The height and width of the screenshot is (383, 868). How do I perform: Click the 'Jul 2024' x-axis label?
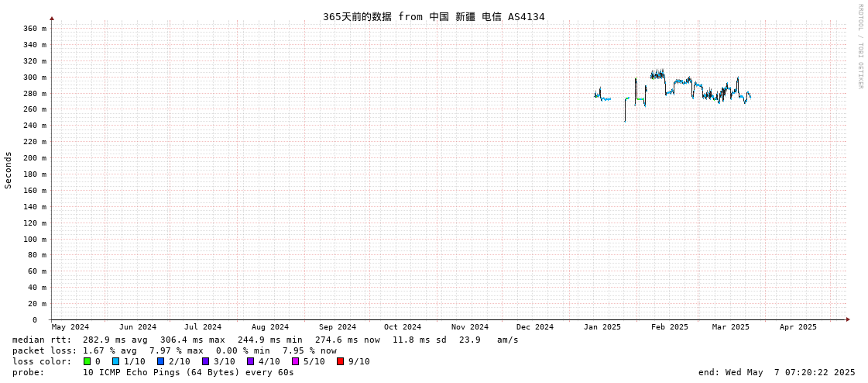click(x=203, y=327)
